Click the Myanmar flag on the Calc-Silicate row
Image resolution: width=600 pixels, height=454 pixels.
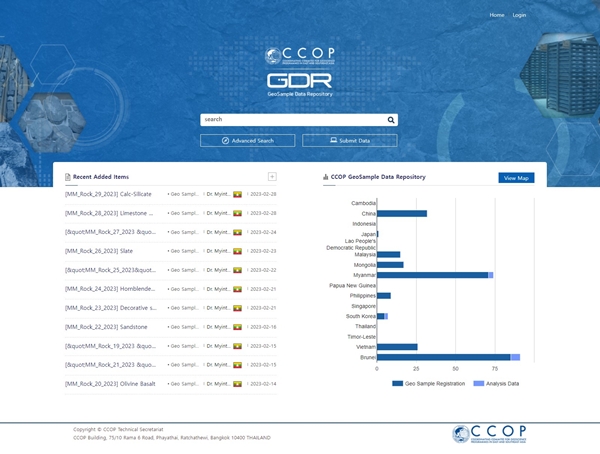pyautogui.click(x=238, y=194)
